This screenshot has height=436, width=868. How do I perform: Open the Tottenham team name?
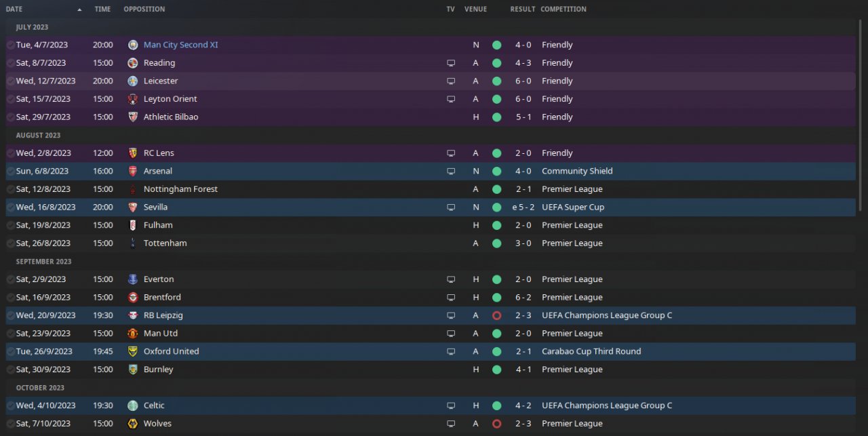(x=165, y=243)
